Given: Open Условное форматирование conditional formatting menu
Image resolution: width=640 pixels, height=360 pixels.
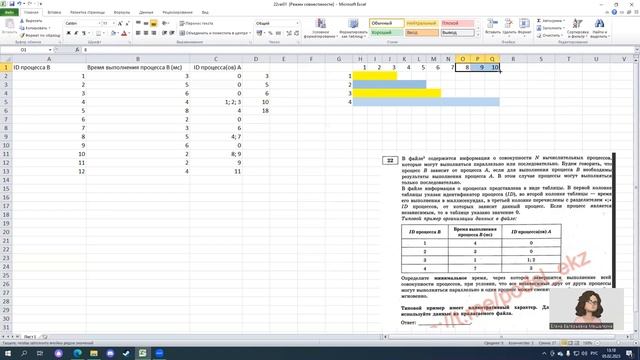Looking at the screenshot, I should (320, 28).
